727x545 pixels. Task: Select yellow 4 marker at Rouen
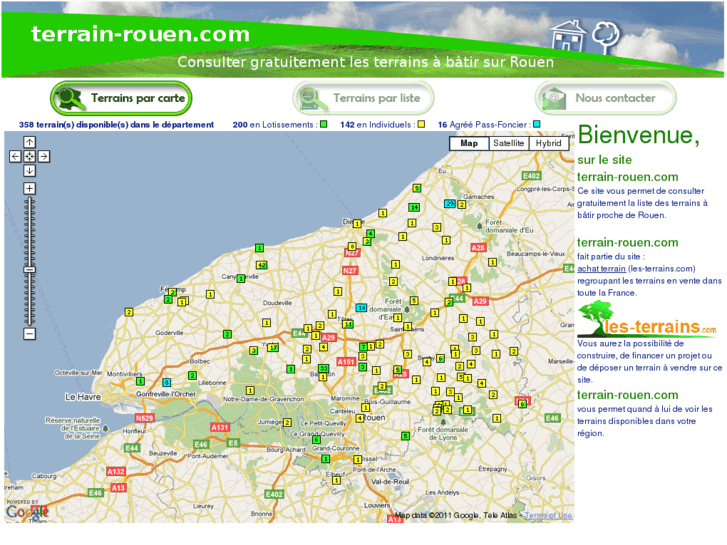point(359,418)
